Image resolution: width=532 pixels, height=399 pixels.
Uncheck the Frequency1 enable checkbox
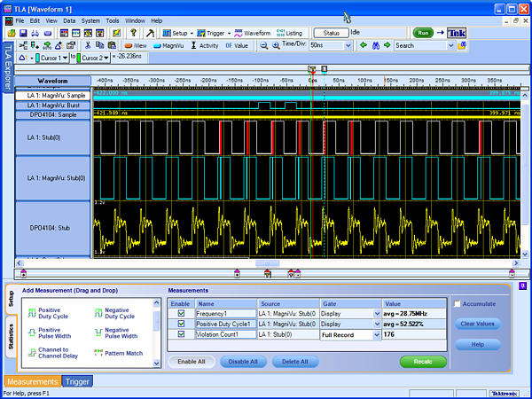181,313
